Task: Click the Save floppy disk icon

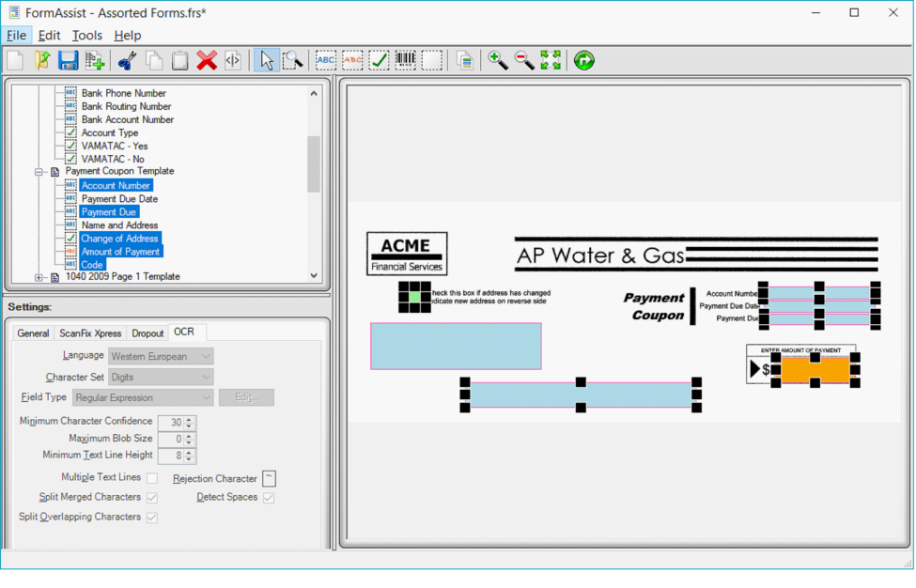Action: coord(68,61)
